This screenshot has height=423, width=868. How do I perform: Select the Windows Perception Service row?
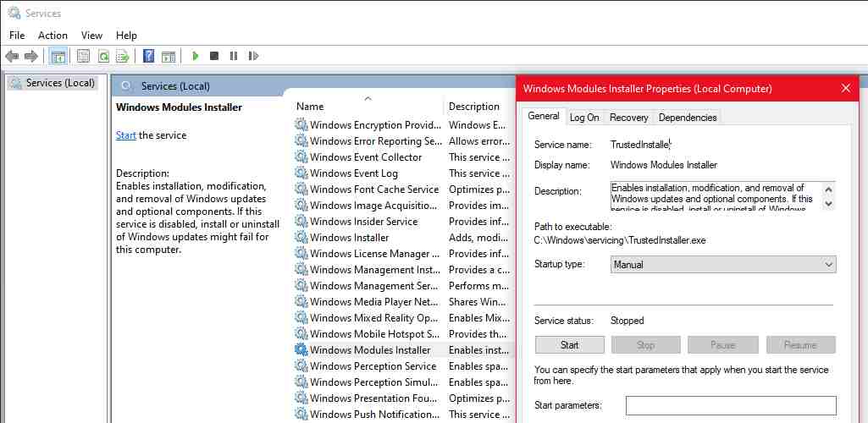point(403,365)
